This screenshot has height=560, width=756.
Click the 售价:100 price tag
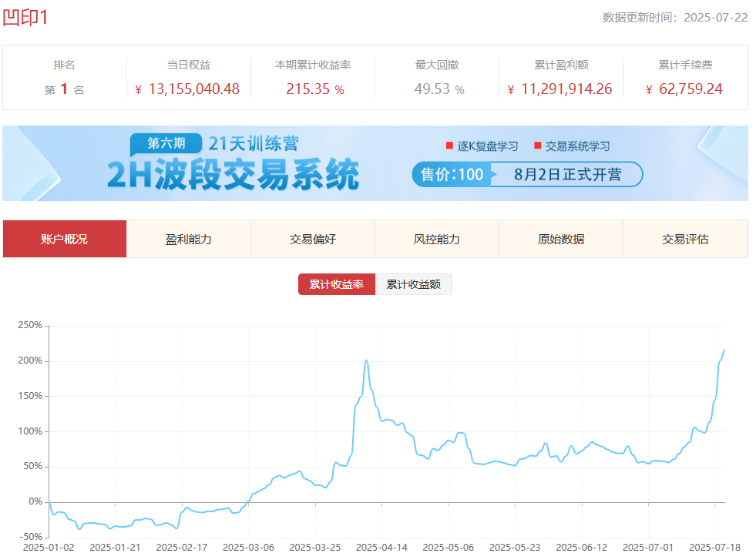(452, 174)
